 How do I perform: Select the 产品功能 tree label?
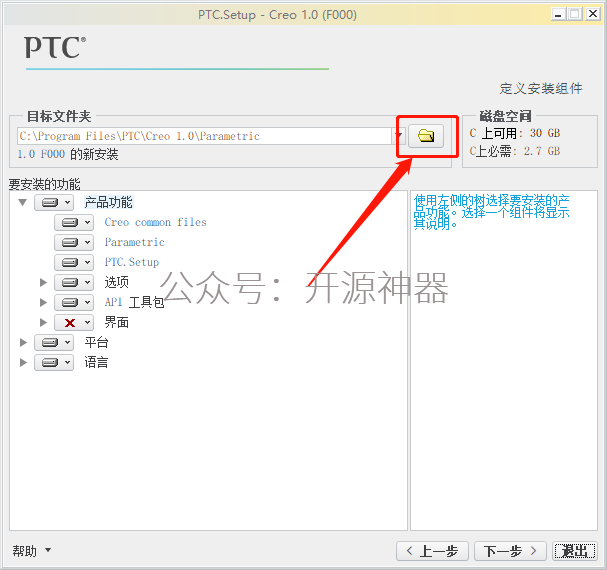(x=108, y=202)
